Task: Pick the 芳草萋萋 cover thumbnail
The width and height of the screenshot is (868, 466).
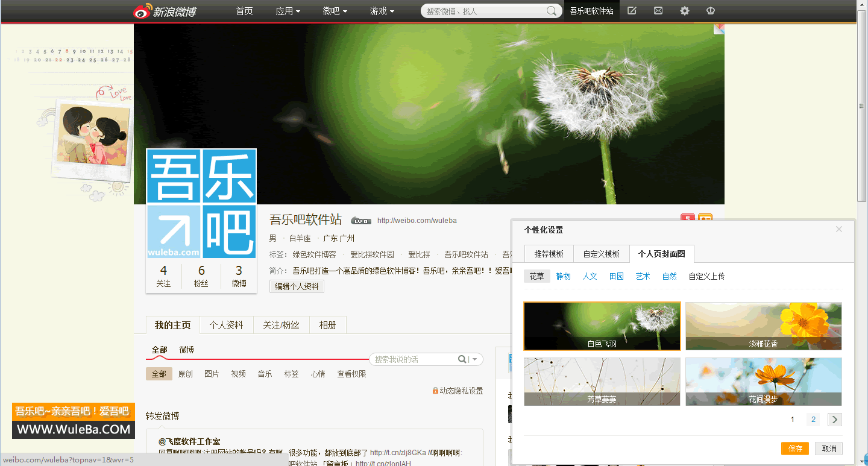Action: 602,382
